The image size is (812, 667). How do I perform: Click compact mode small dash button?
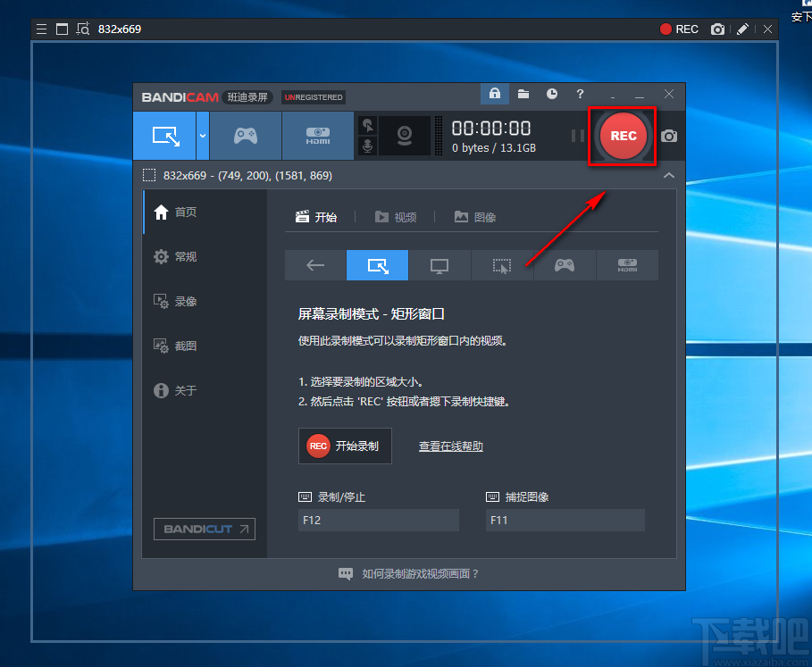pyautogui.click(x=613, y=96)
